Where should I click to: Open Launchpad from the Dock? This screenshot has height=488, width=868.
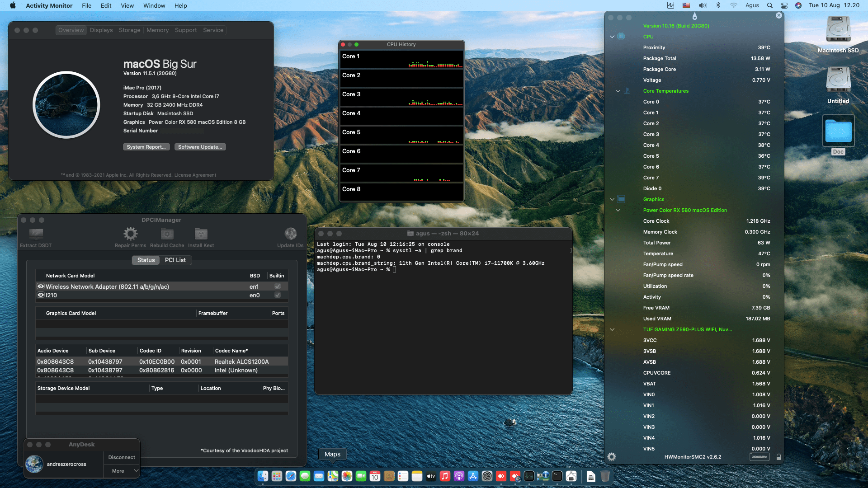point(277,476)
